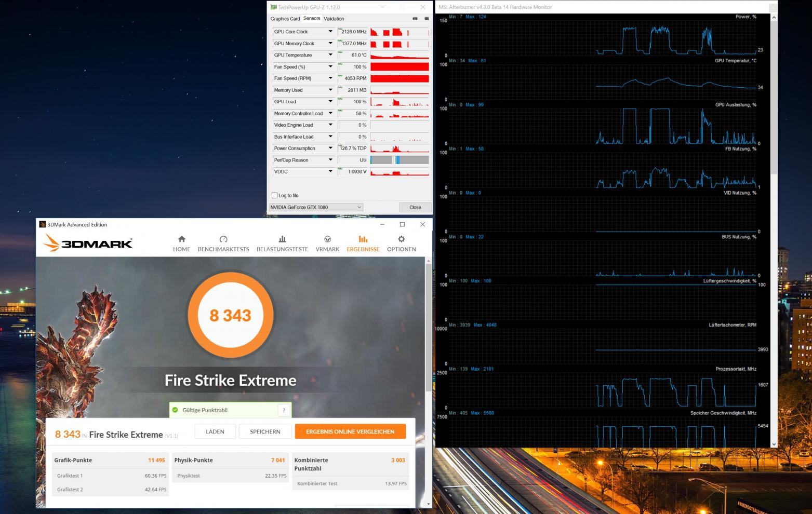Click the help question mark next to Gültige Punktzahl
Image resolution: width=812 pixels, height=514 pixels.
(284, 410)
